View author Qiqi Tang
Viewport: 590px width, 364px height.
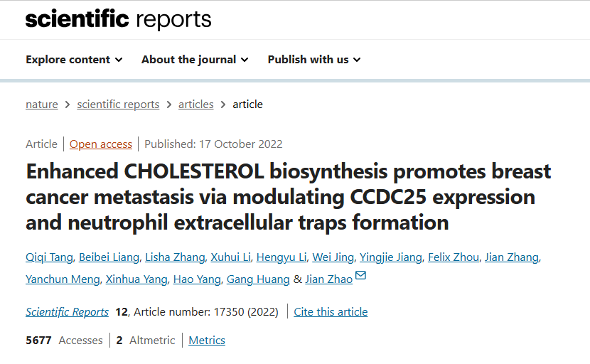pyautogui.click(x=49, y=257)
